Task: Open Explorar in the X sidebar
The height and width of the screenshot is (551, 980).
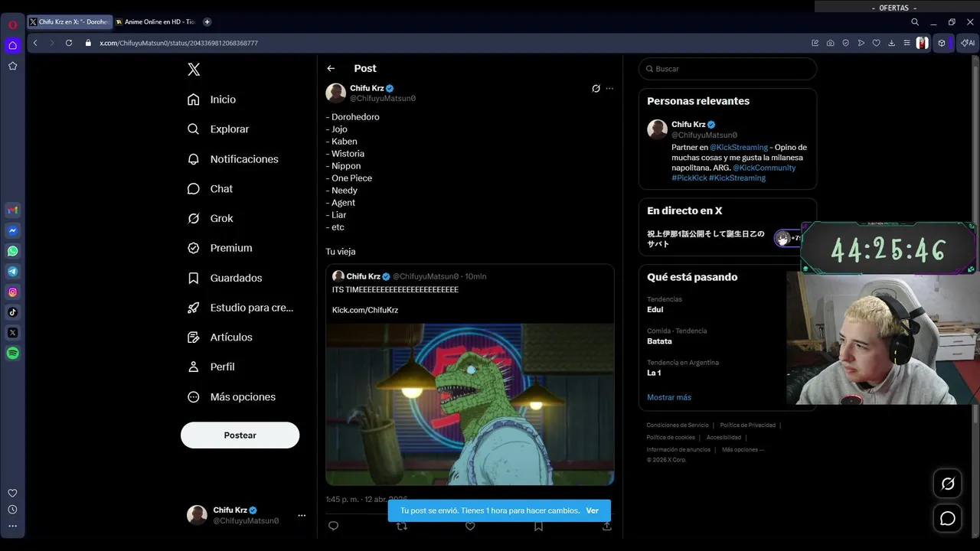Action: (x=218, y=129)
